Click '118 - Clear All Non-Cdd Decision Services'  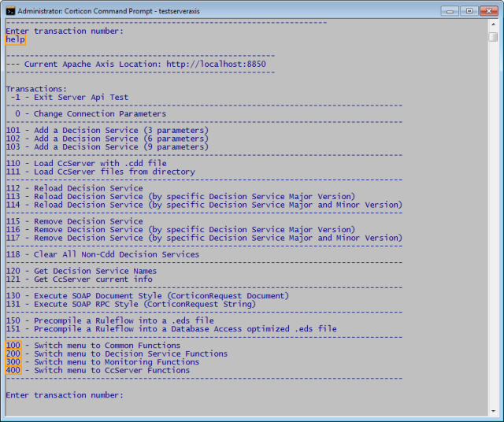[x=103, y=254]
